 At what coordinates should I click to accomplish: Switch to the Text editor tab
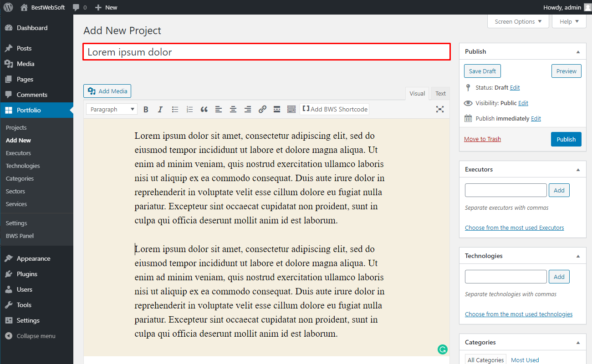coord(440,93)
